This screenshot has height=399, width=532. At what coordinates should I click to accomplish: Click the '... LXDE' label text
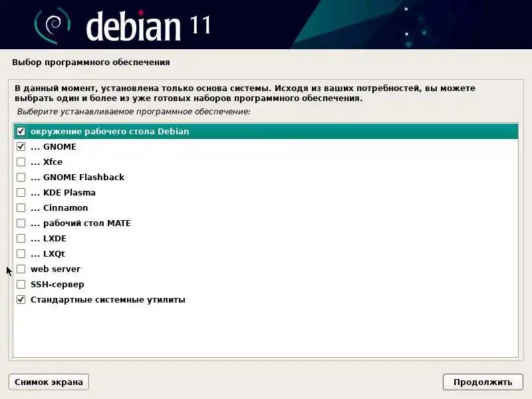pyautogui.click(x=49, y=239)
